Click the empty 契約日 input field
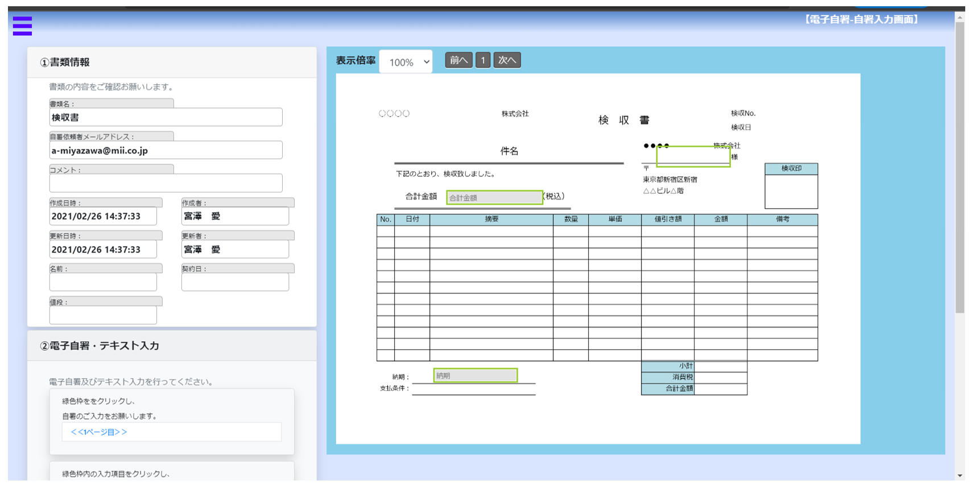 pos(235,282)
